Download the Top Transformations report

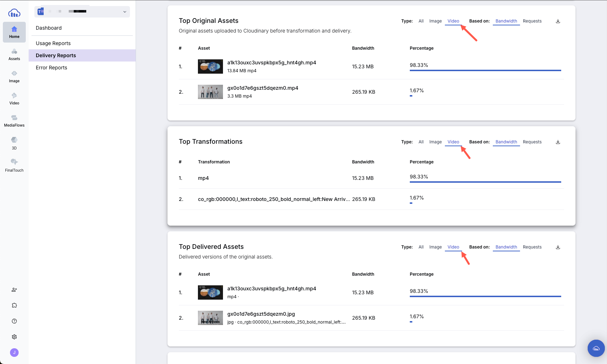[558, 142]
